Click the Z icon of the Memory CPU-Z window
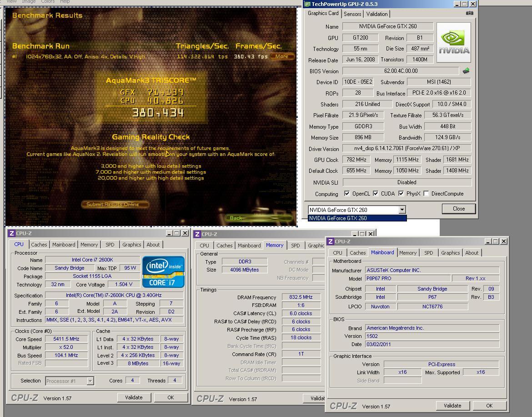Viewport: 532px width, 417px height. click(x=197, y=234)
